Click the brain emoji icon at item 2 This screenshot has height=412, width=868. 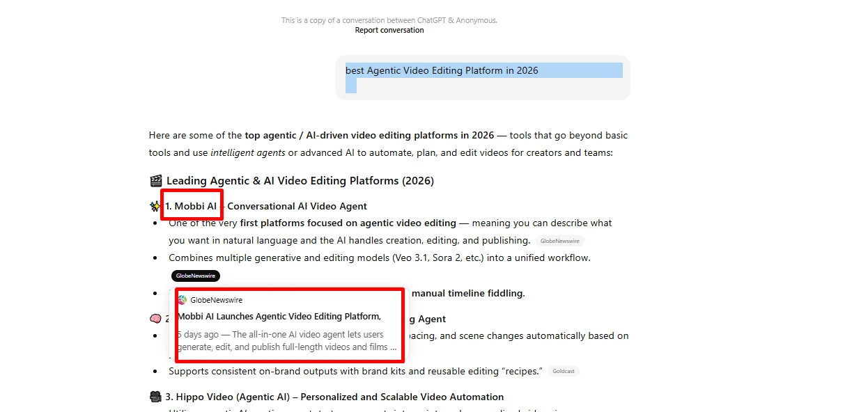[155, 319]
